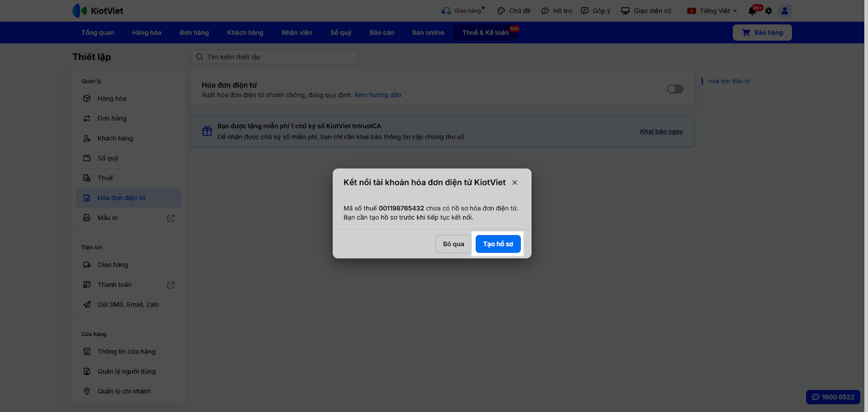The height and width of the screenshot is (412, 868).
Task: Open the Sổ quỹ top menu
Action: (341, 33)
